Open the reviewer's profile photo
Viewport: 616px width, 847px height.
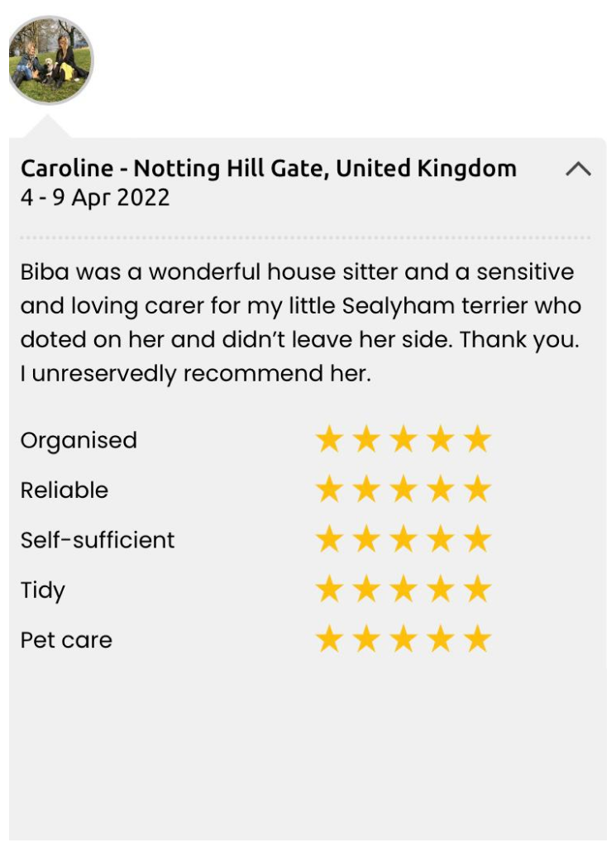[50, 60]
